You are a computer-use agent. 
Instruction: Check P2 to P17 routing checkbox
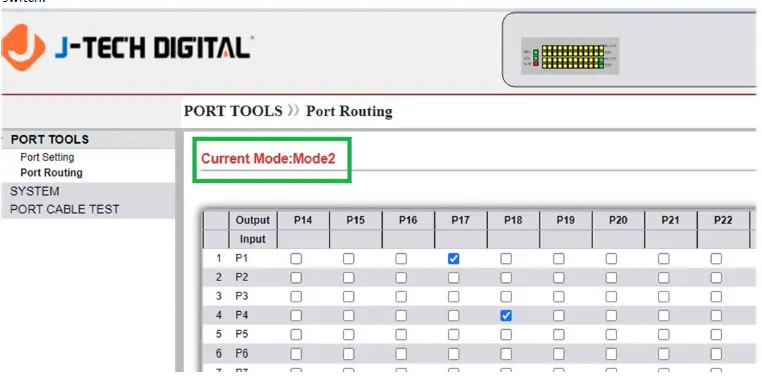(x=453, y=278)
